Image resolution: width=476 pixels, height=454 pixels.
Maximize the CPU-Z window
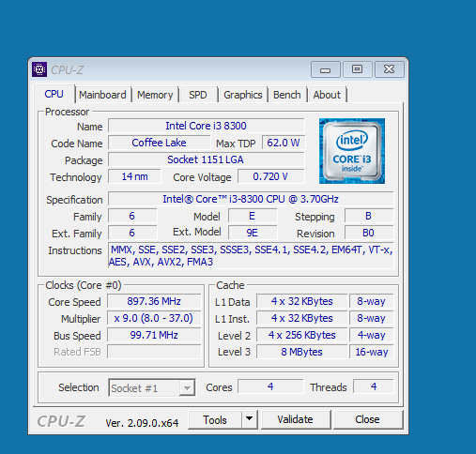358,69
